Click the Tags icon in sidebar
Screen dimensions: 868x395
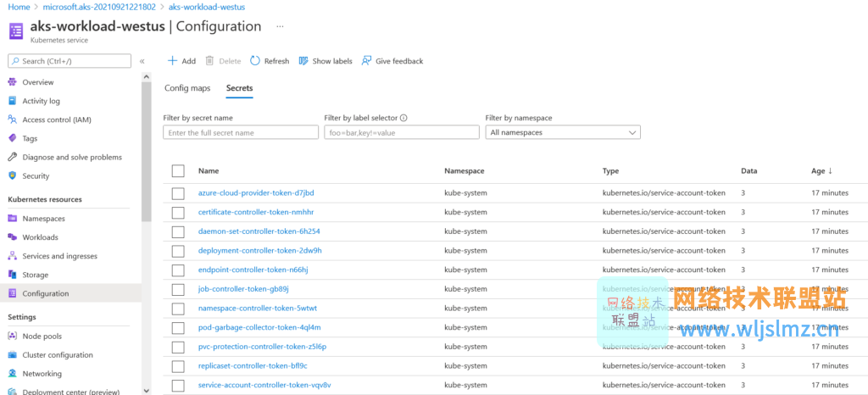12,138
